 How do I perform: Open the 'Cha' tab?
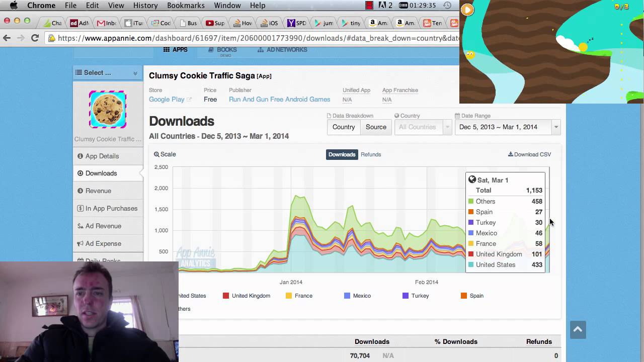coord(52,23)
